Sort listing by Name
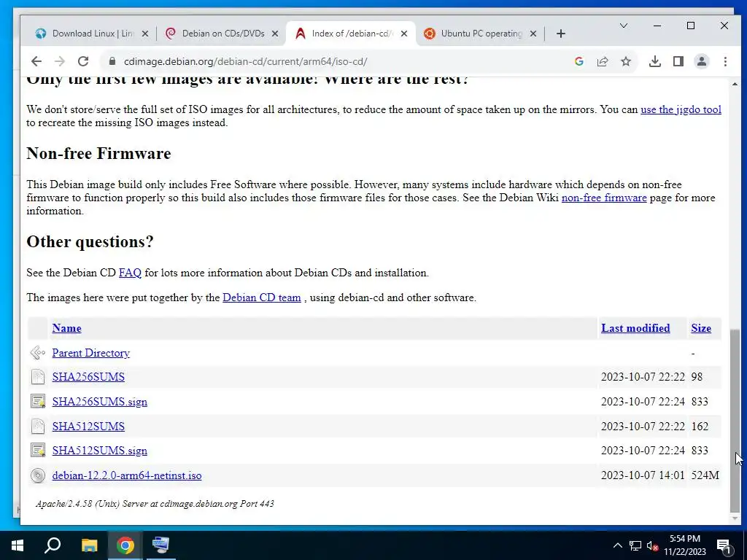 (x=66, y=328)
